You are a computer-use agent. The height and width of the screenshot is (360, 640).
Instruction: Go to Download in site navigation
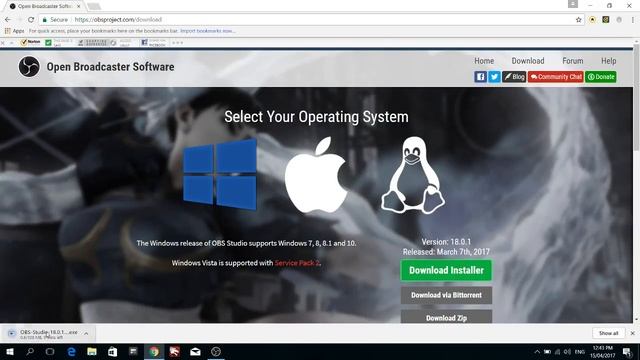pos(528,61)
